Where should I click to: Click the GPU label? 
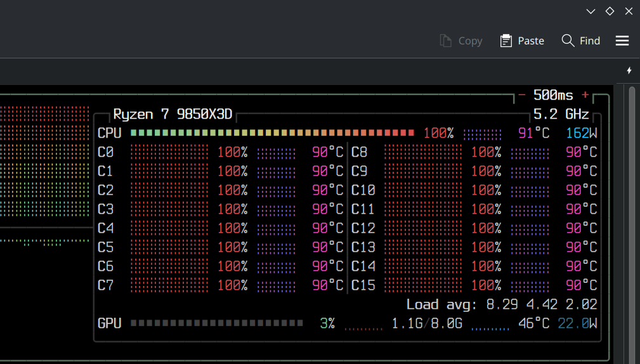[x=109, y=323]
